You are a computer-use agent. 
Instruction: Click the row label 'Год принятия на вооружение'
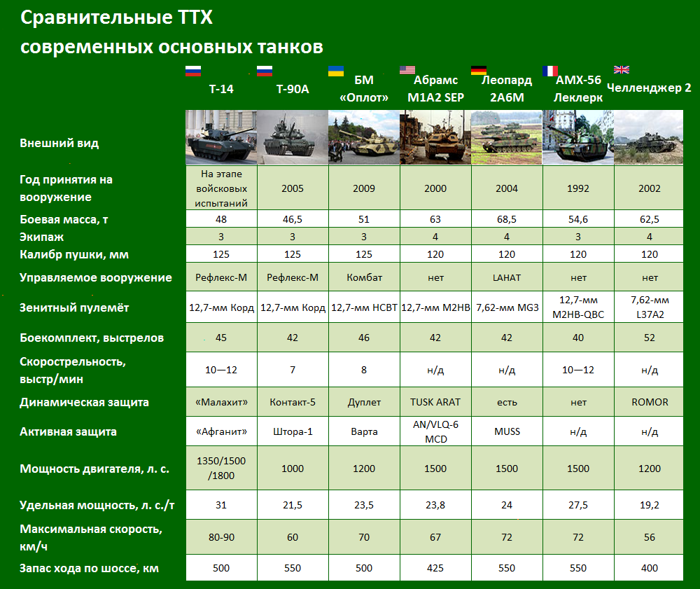point(66,188)
